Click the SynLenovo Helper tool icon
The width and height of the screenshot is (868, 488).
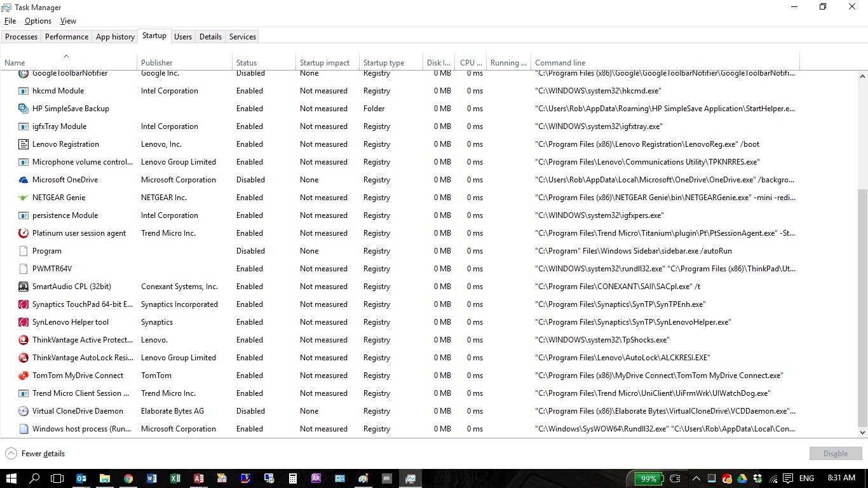(24, 322)
